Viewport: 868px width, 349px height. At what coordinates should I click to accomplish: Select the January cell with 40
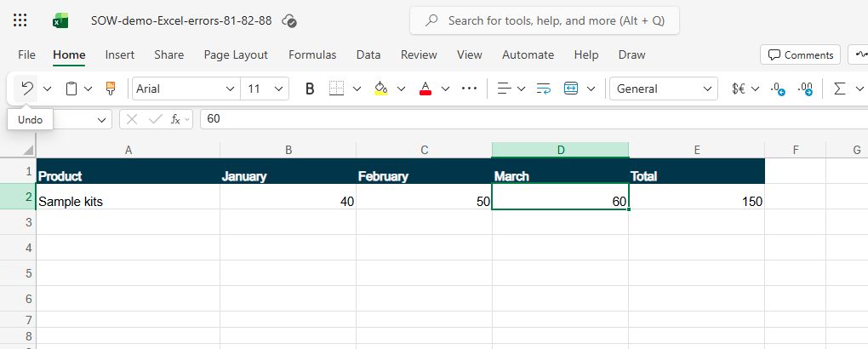click(288, 197)
